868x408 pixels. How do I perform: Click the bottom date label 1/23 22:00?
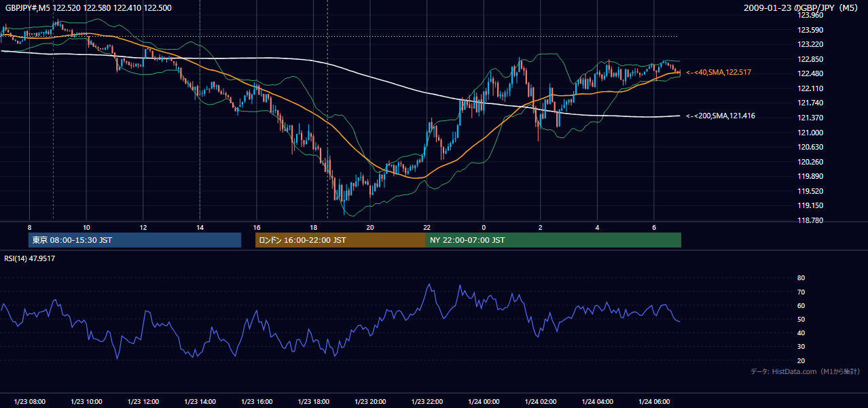click(427, 402)
